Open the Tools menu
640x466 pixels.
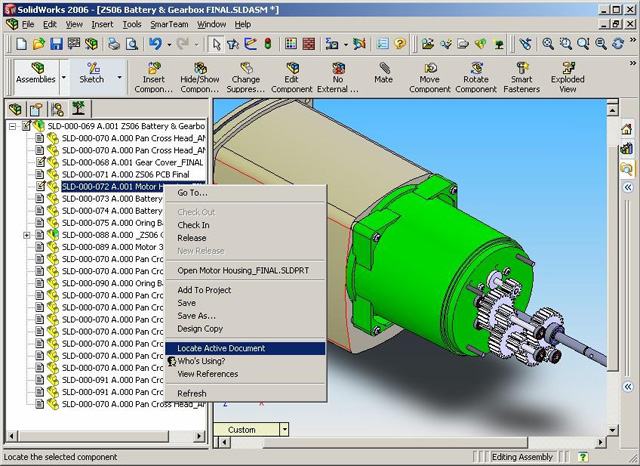point(132,24)
